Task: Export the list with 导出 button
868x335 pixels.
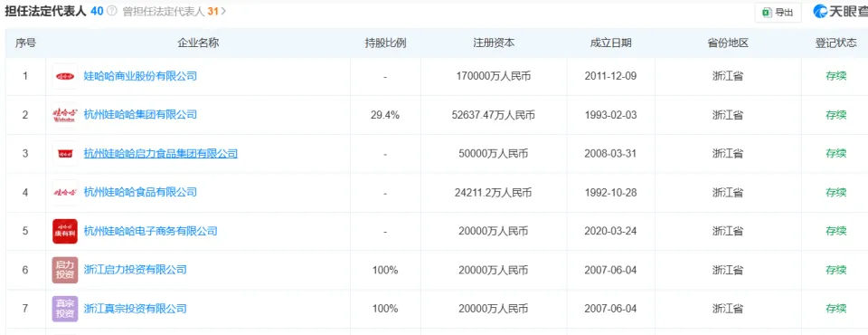Action: (x=778, y=13)
